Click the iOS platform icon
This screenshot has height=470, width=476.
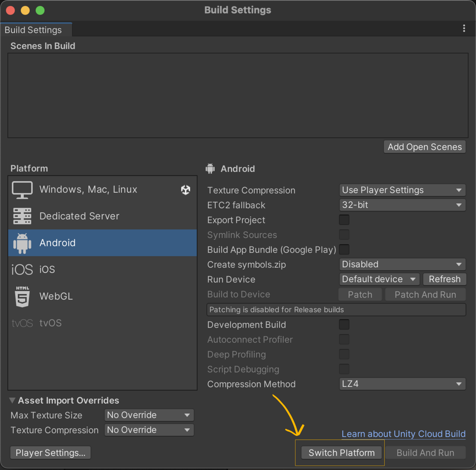(x=22, y=270)
